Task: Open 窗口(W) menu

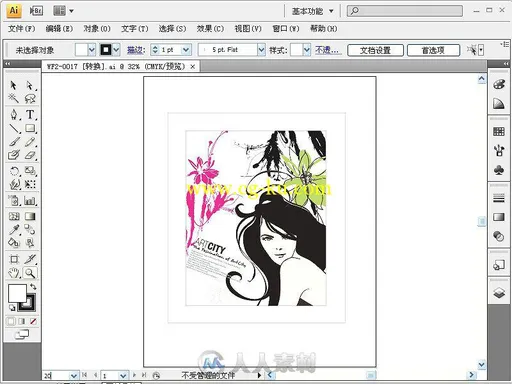Action: tap(286, 29)
